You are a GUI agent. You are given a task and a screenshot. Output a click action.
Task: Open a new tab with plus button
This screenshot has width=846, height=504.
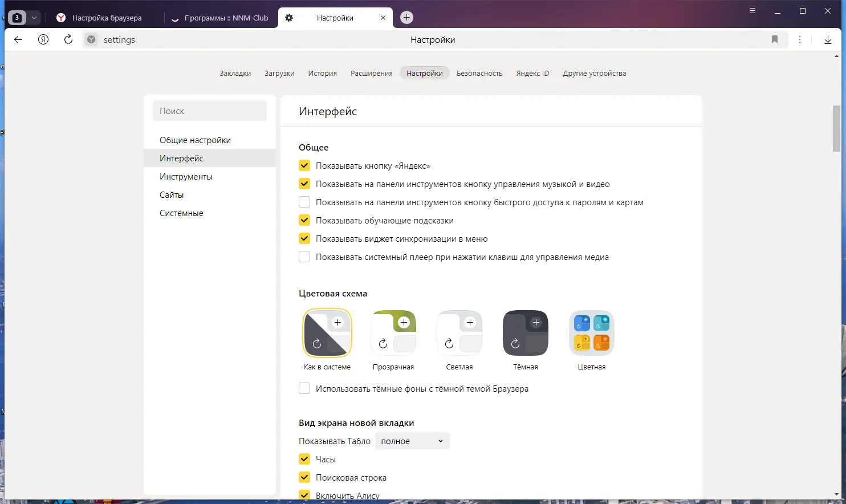click(x=406, y=18)
